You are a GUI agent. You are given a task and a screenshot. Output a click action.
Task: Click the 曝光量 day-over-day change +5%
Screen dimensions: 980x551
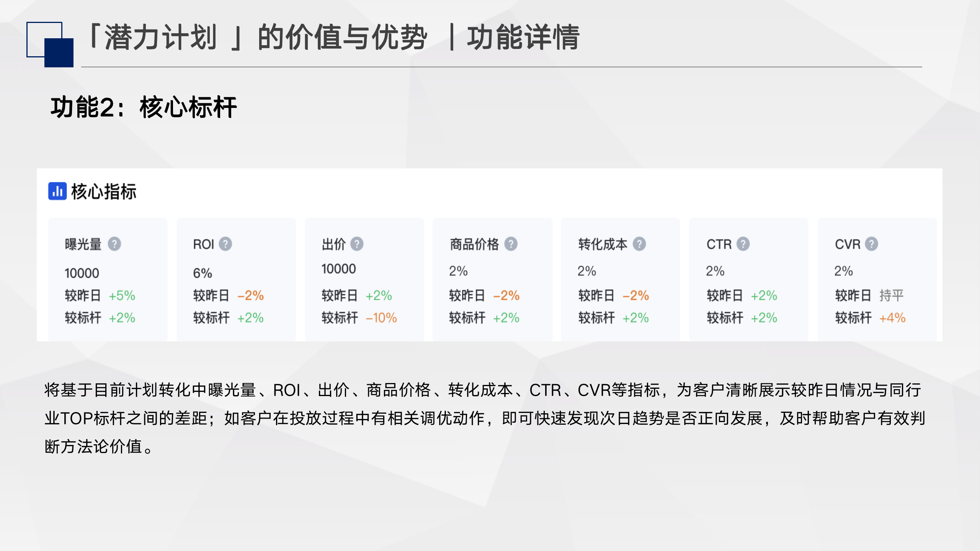(x=122, y=295)
